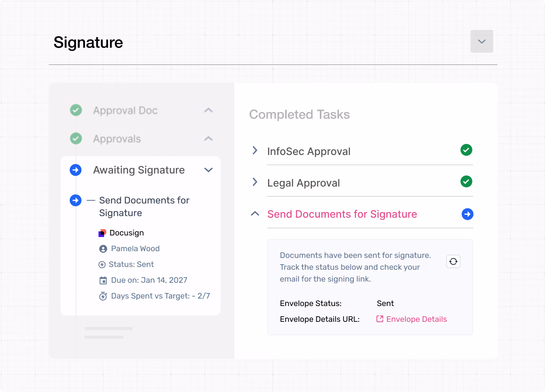Click the InfoSec Approval task title
This screenshot has height=392, width=545.
point(309,151)
